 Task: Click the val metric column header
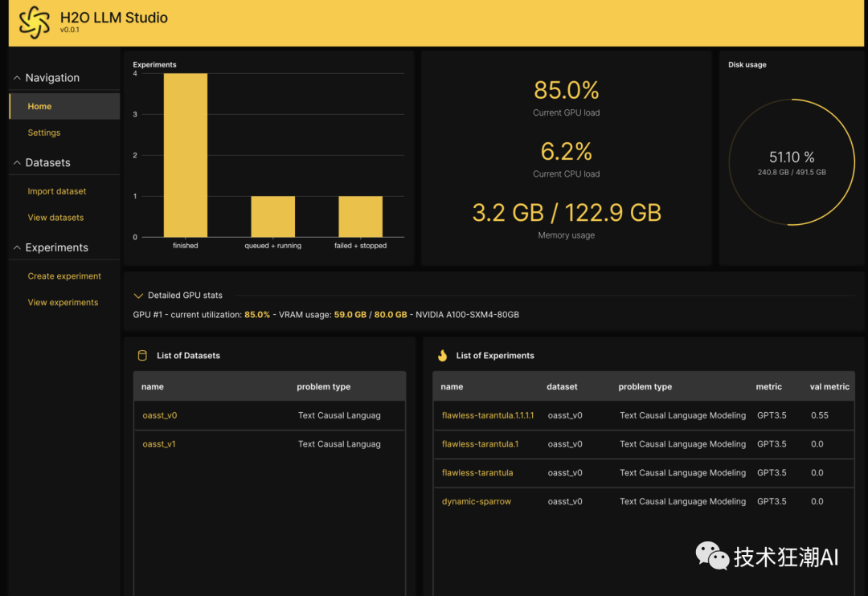[829, 386]
